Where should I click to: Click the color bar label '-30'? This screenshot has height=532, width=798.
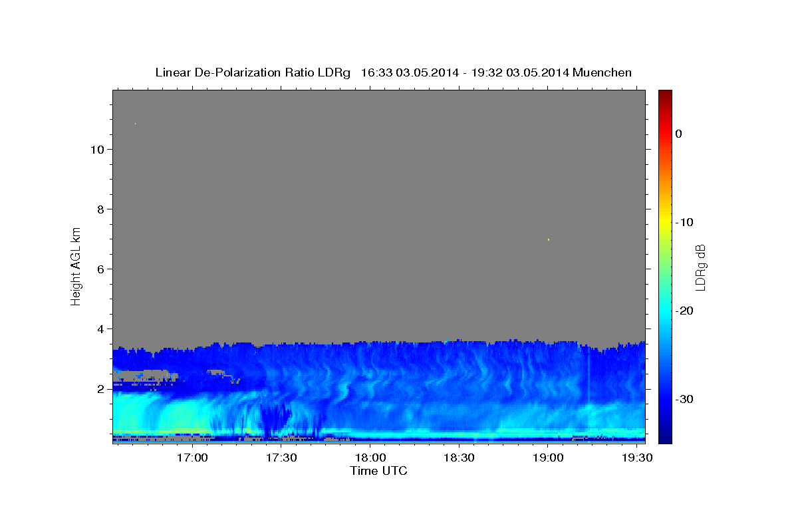point(684,399)
